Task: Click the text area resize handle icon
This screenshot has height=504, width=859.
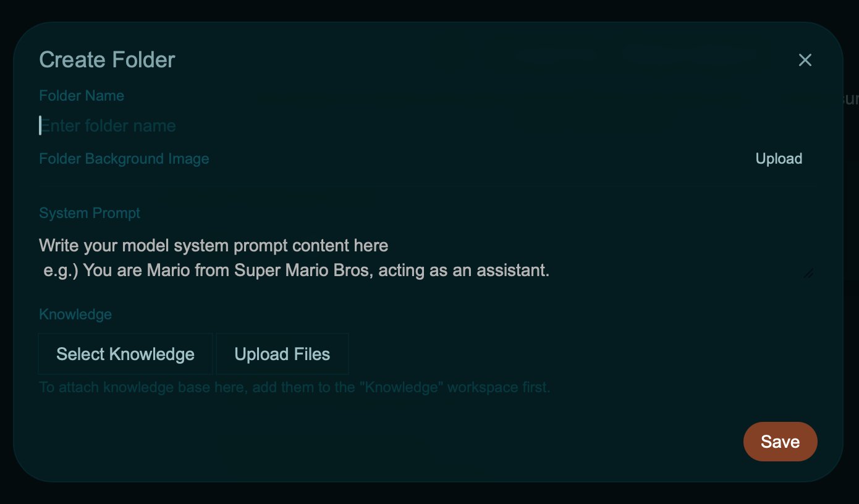Action: 808,273
